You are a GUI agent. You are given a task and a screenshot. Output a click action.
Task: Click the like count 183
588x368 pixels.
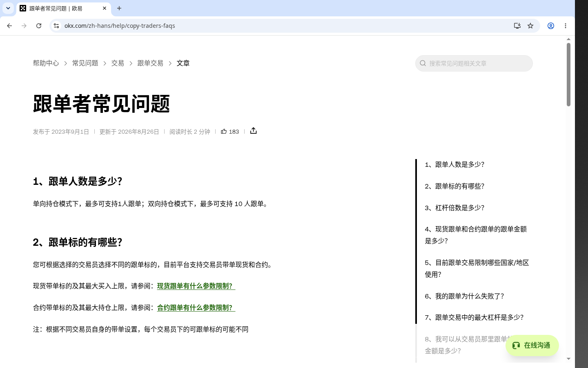[234, 132]
